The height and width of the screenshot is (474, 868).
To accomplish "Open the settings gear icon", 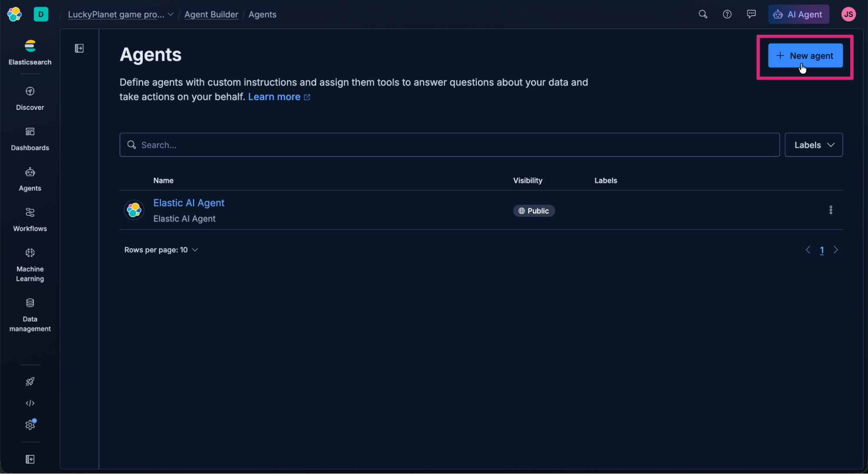I will tap(30, 424).
